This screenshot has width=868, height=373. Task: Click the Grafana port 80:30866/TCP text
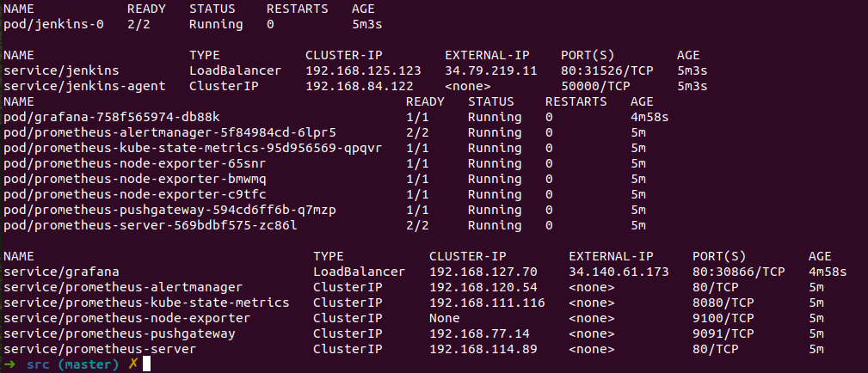(738, 272)
